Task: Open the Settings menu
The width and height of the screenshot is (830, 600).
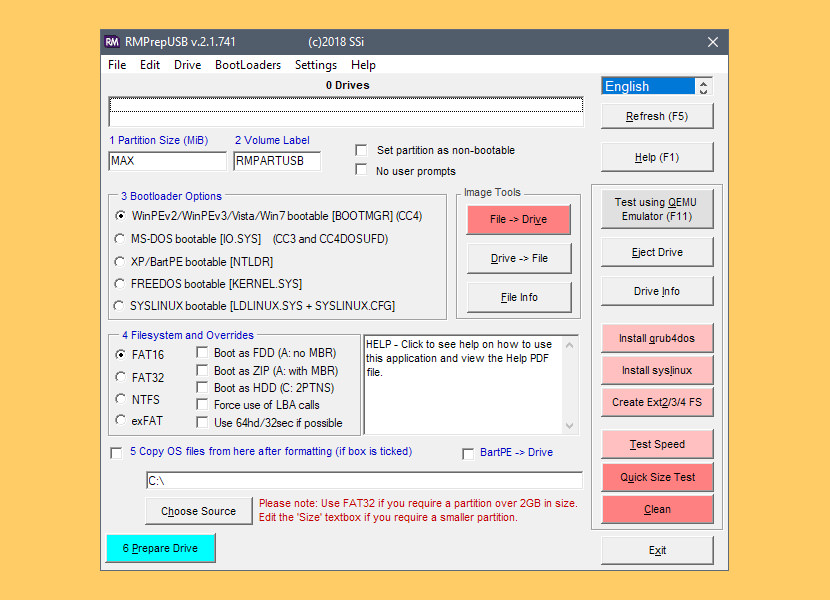Action: [x=315, y=65]
